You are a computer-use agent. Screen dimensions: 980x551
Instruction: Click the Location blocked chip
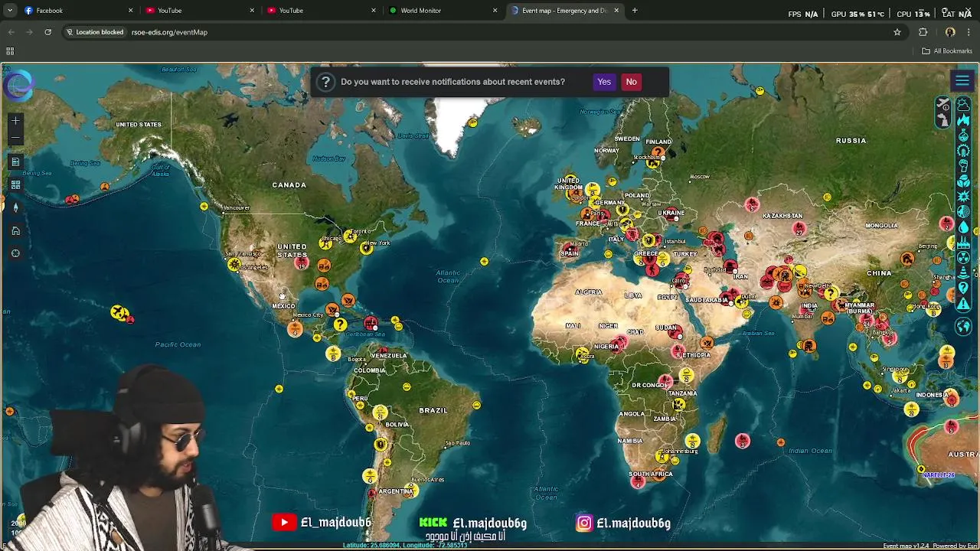(x=95, y=32)
